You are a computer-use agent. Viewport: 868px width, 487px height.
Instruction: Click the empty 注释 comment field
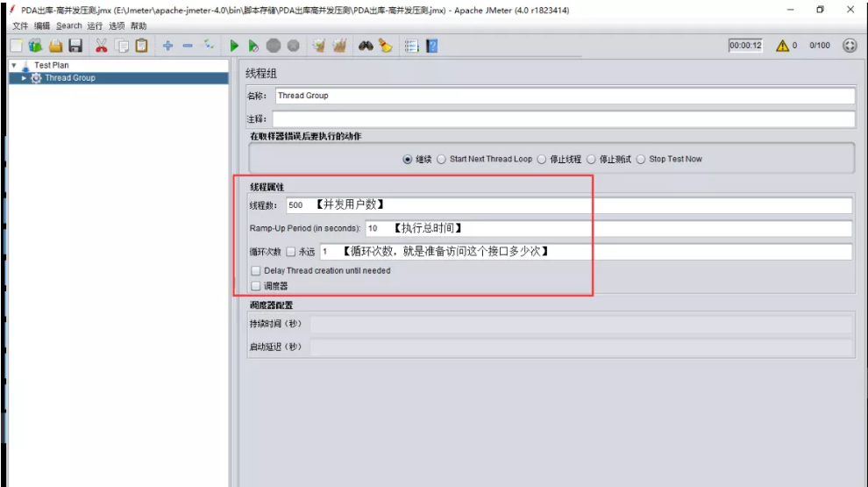[563, 119]
